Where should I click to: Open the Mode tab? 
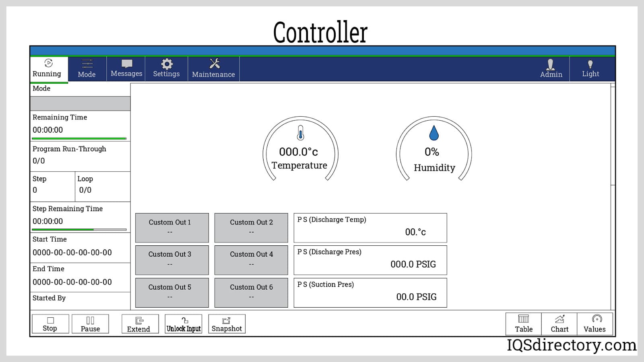click(87, 68)
